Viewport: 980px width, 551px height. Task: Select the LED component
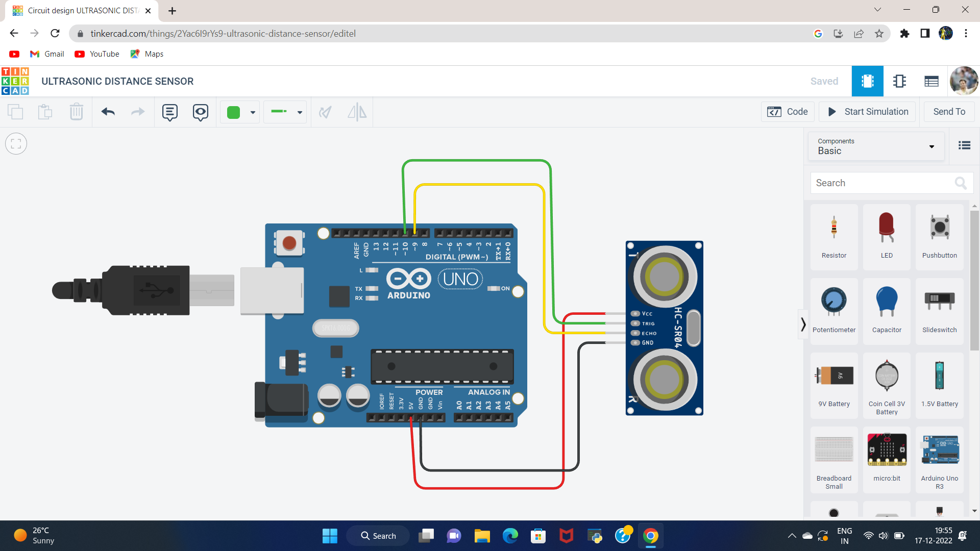(887, 237)
